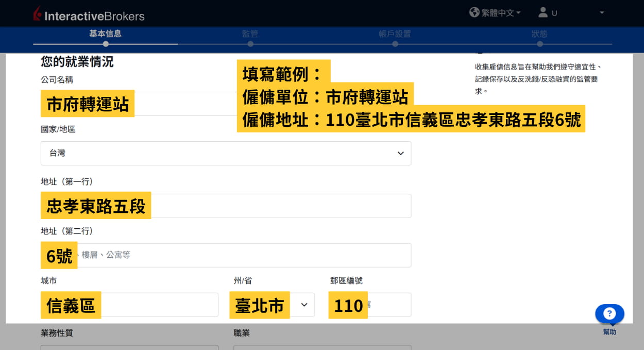Click the 帳戶設置 progress step dot

(x=395, y=44)
